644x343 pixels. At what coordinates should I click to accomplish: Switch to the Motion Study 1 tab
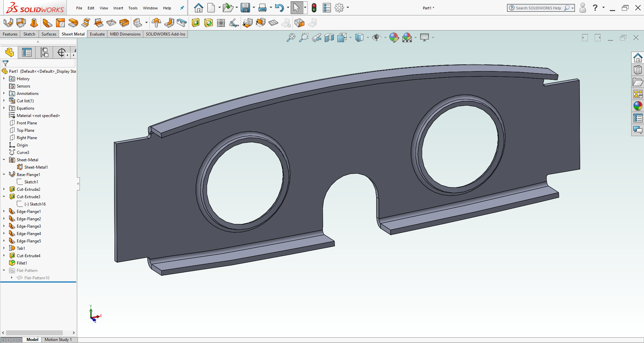pos(58,340)
